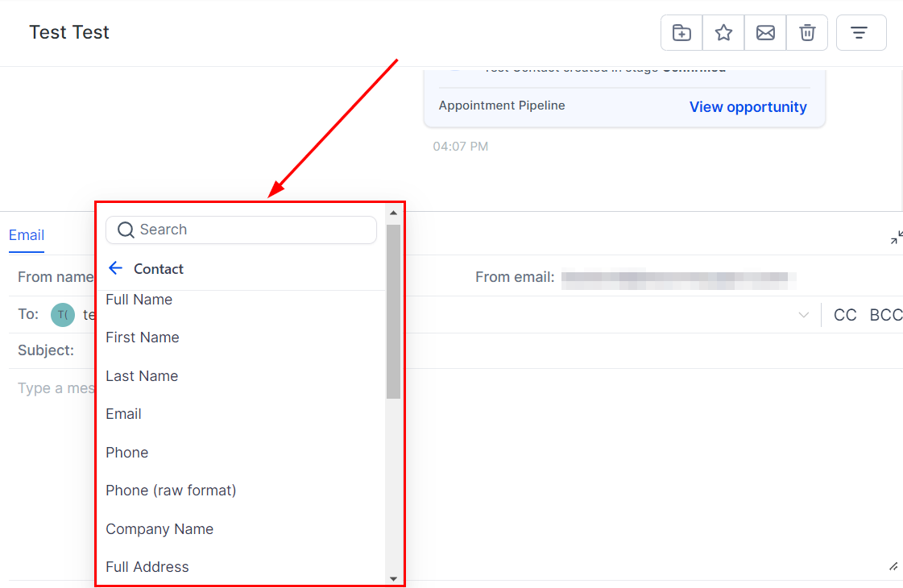Screen dimensions: 903x588
Task: Collapse the email composer panel
Action: (896, 238)
